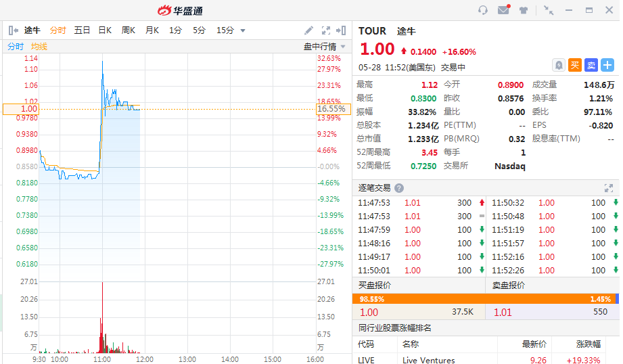Open the more timeframes dropdown after 15分
This screenshot has width=623, height=364.
coord(243,30)
